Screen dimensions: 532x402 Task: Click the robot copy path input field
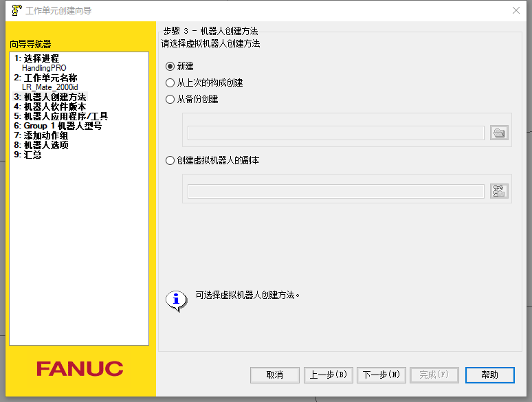[x=336, y=191]
